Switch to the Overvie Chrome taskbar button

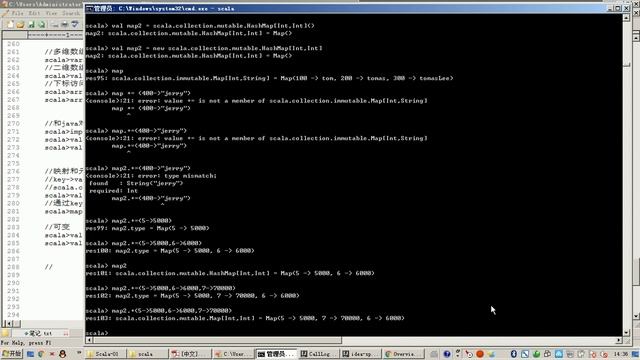pyautogui.click(x=403, y=354)
